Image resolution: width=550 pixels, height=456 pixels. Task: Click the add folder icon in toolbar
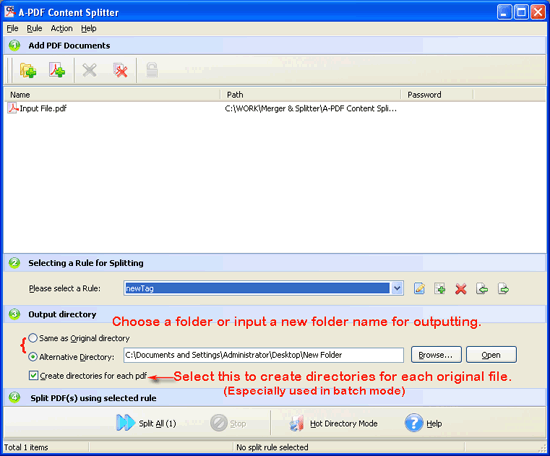[x=28, y=71]
